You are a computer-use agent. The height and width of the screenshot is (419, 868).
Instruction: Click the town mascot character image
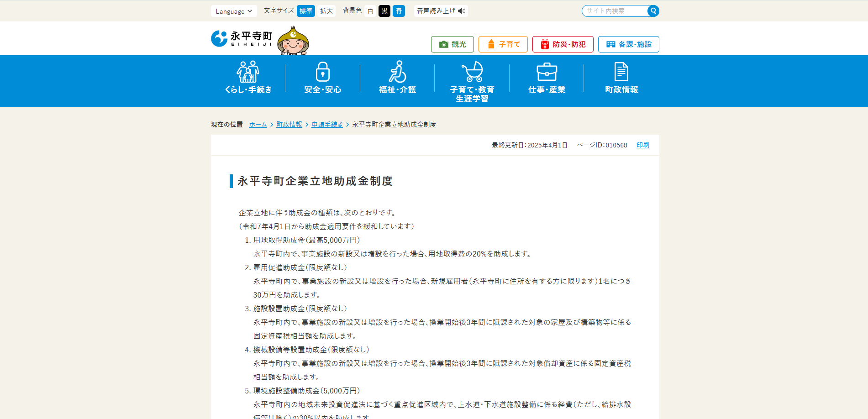pos(293,41)
